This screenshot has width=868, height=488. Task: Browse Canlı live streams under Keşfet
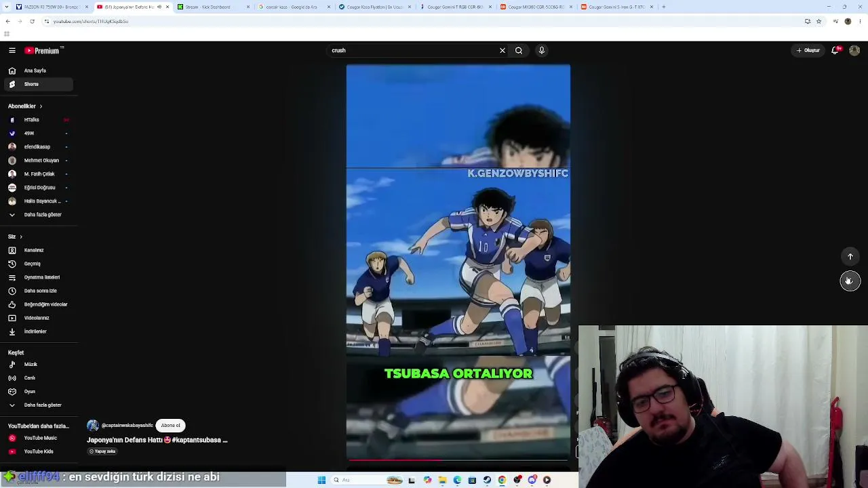click(x=39, y=378)
